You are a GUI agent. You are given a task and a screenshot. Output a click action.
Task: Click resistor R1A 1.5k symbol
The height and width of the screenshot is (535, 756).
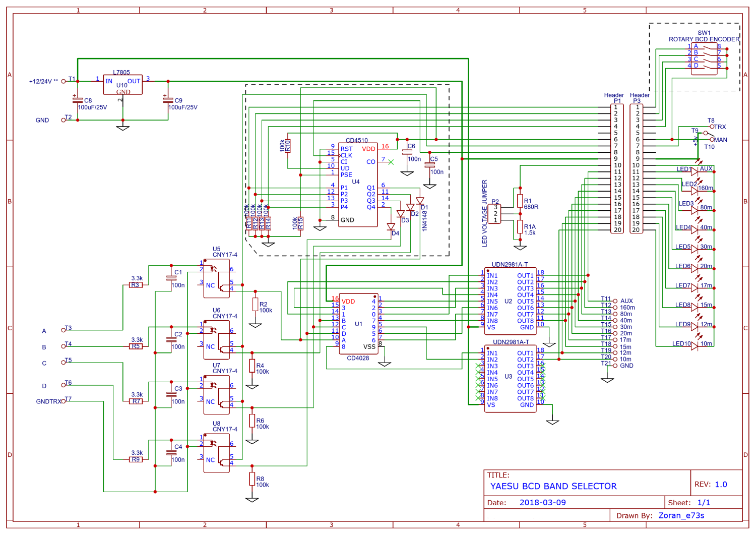520,227
